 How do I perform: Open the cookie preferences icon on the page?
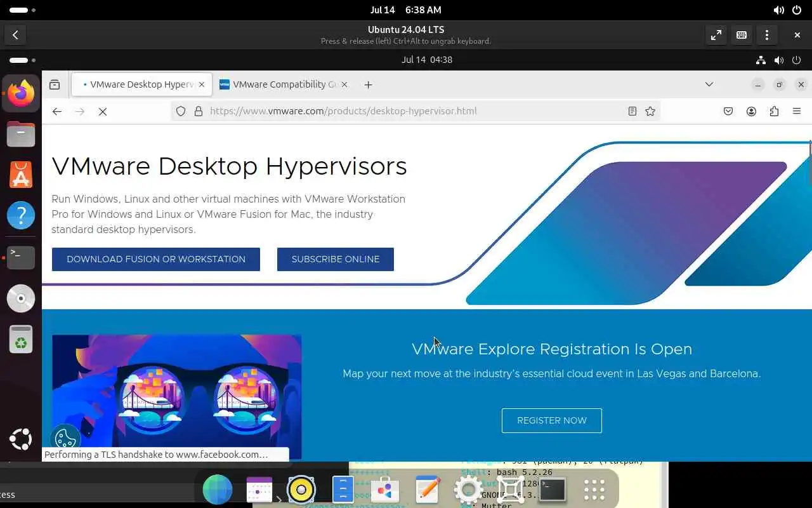click(x=65, y=438)
